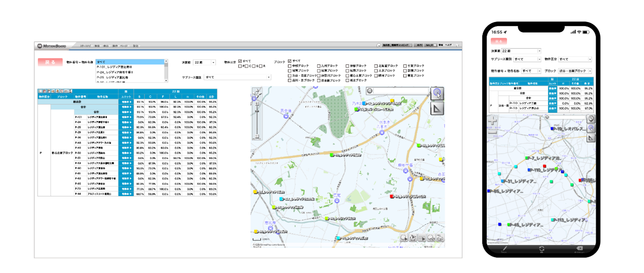The width and height of the screenshot is (644, 273).
Task: Click the second map tool icon in the bottom-right toolbar
Action: [413, 238]
